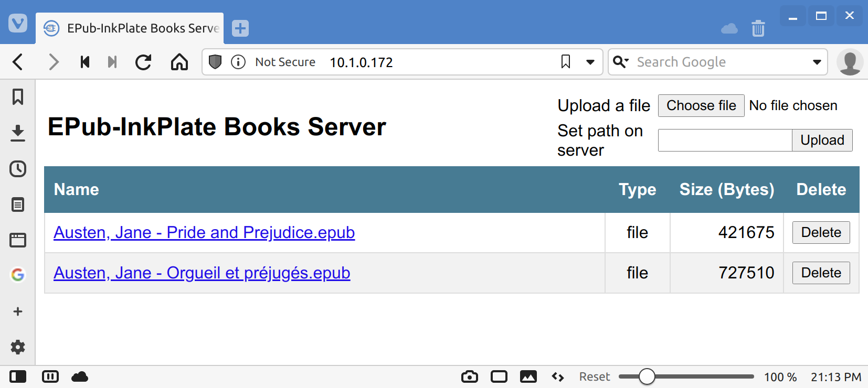Open Pride and Prejudice.epub link
Viewport: 868px width, 388px height.
[x=204, y=232]
